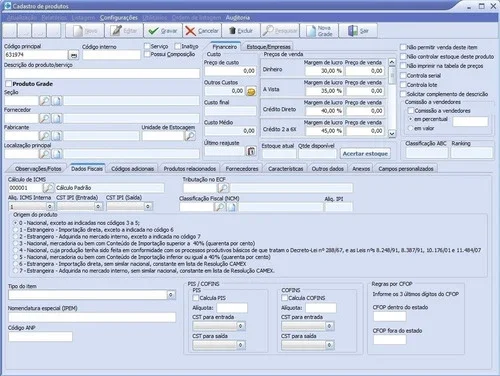Open the Nova Grade toolbar button
500x376 pixels.
point(319,31)
